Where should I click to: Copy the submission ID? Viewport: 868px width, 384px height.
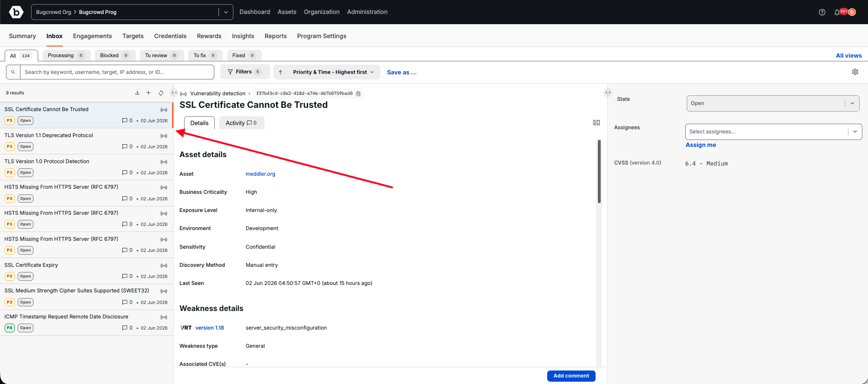358,93
